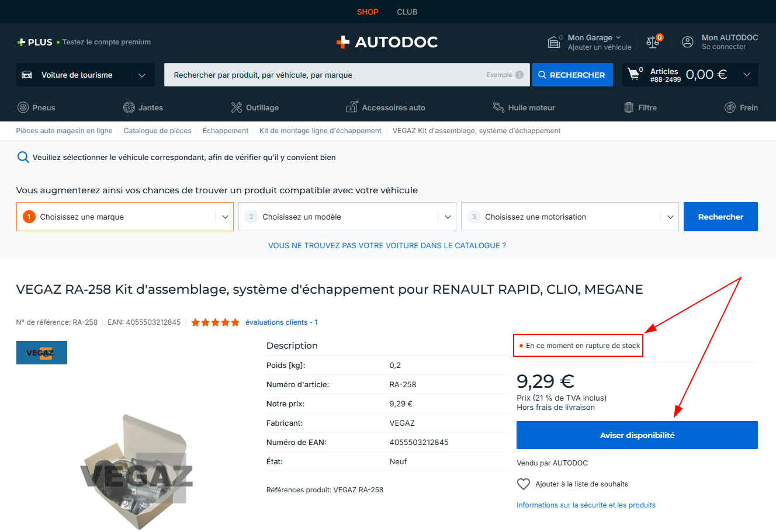Switch to the SHOP tab
Viewport: 776px width, 532px height.
[368, 12]
